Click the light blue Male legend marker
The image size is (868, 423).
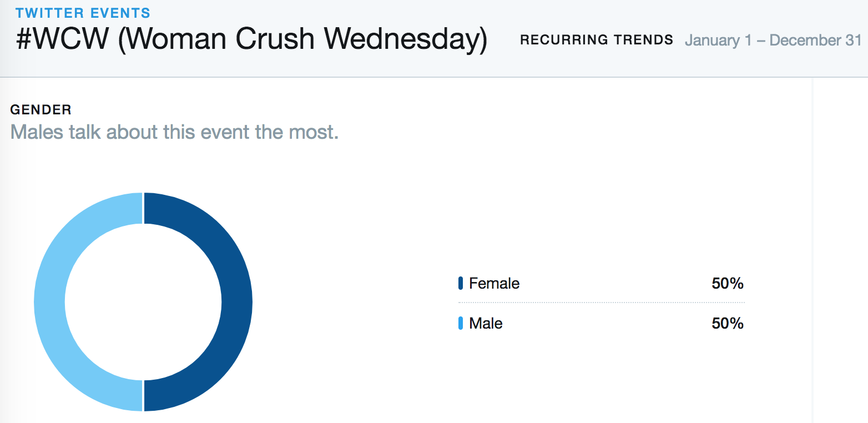461,323
